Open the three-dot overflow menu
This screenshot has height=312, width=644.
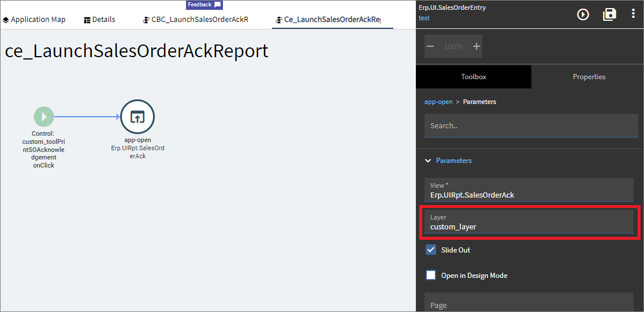click(633, 14)
